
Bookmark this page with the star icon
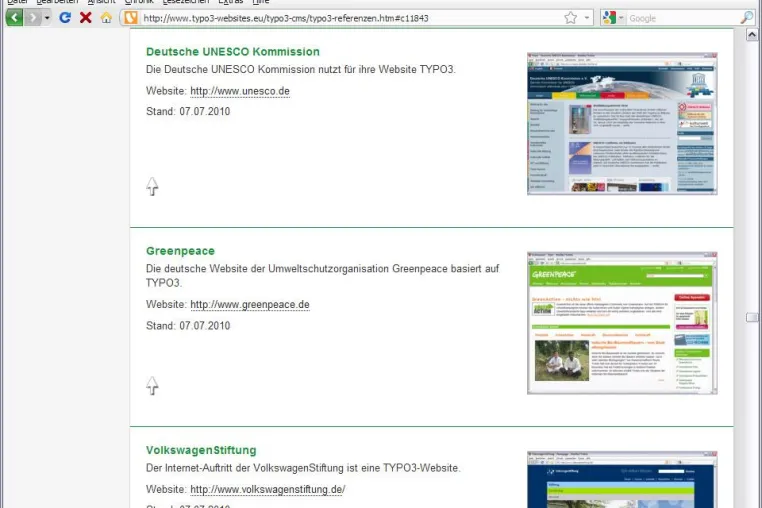coord(571,18)
